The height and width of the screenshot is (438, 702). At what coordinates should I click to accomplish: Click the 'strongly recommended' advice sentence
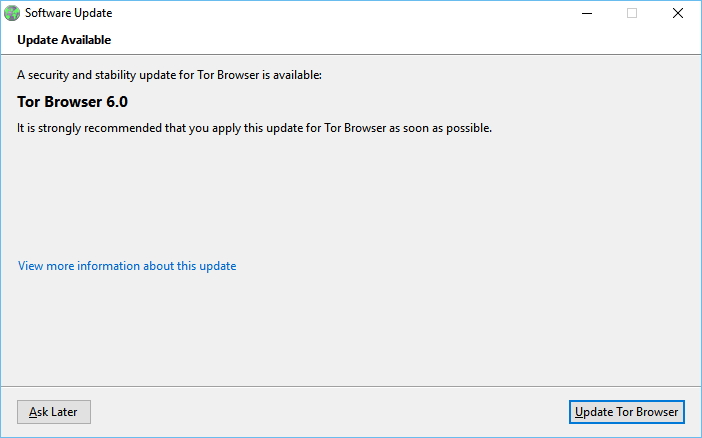[x=255, y=128]
